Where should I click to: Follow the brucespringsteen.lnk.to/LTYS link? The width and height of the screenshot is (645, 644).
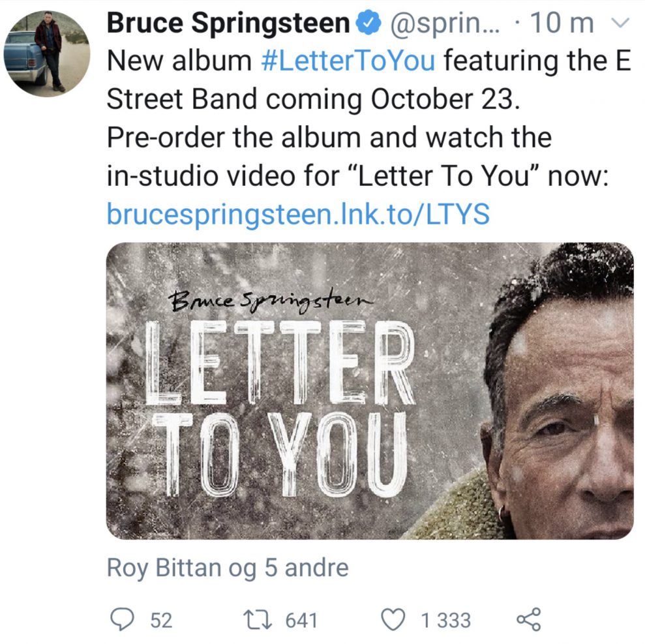[298, 214]
